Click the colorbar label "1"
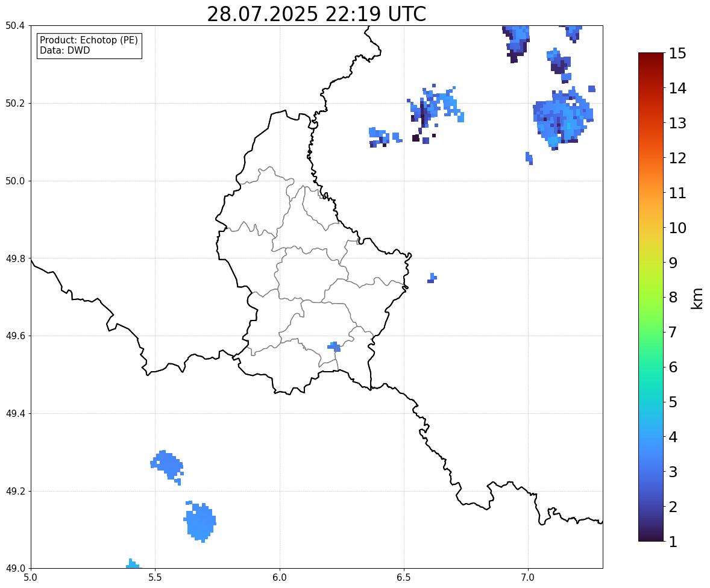The width and height of the screenshot is (710, 588). click(673, 542)
